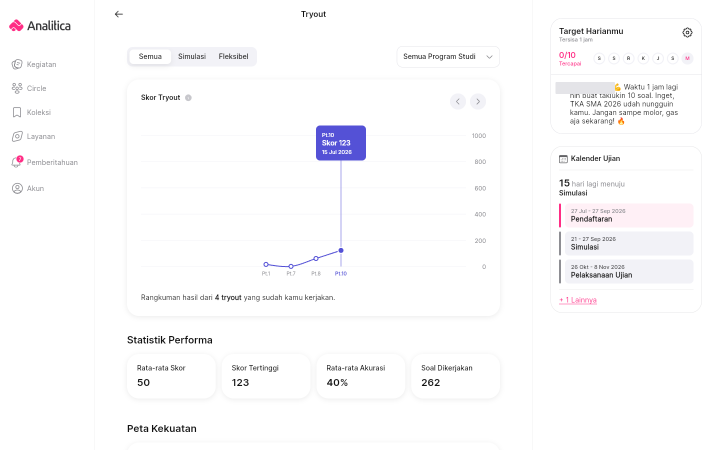Screen dimensions: 720x450
Task: Open Target Harianmu settings gear
Action: [x=687, y=33]
